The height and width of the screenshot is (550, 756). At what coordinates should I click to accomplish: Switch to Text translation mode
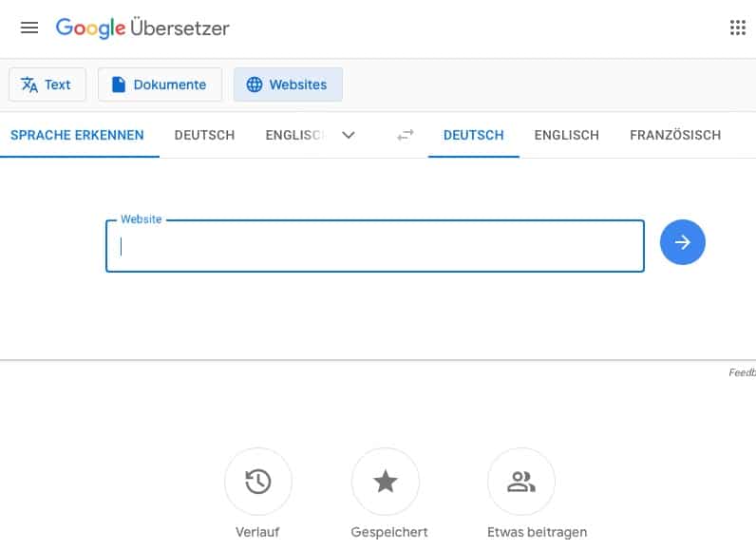coord(47,85)
